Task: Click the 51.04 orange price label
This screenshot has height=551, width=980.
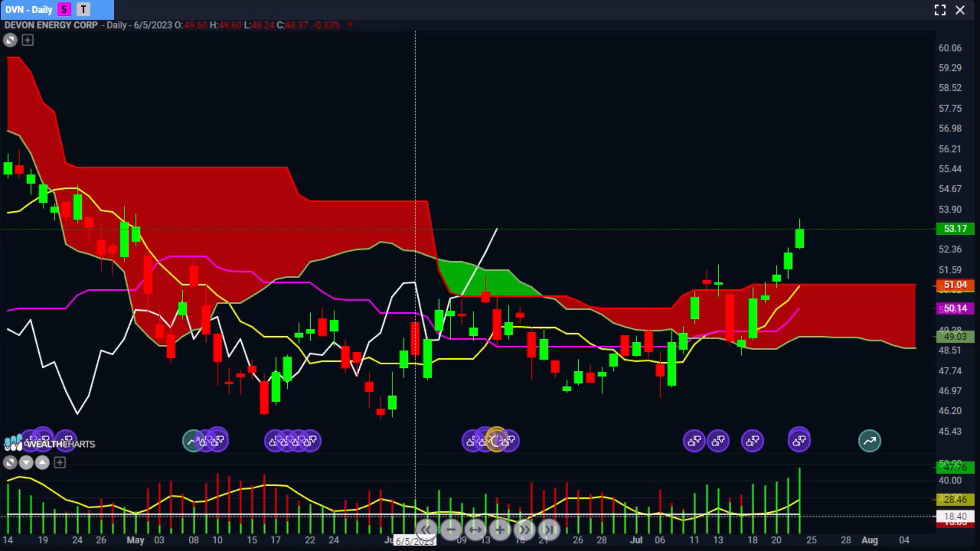Action: pyautogui.click(x=955, y=285)
